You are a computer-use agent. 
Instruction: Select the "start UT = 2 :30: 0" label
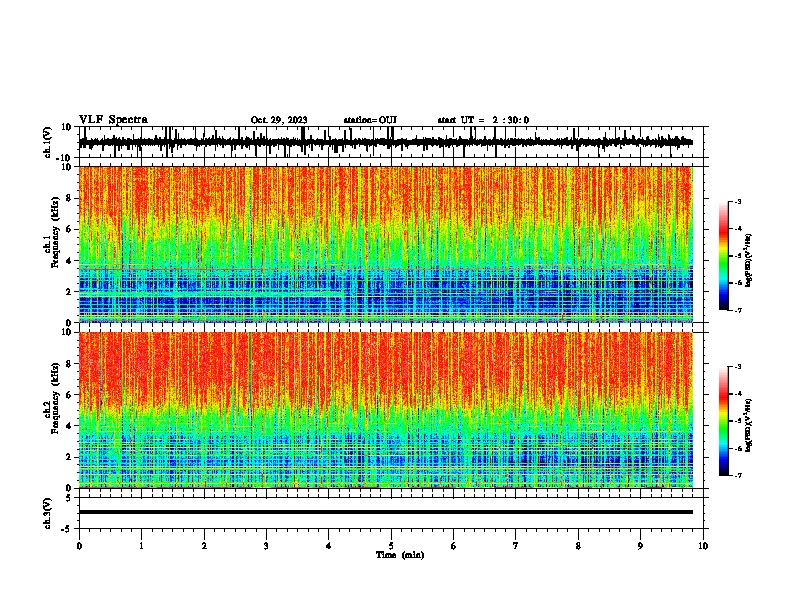483,120
